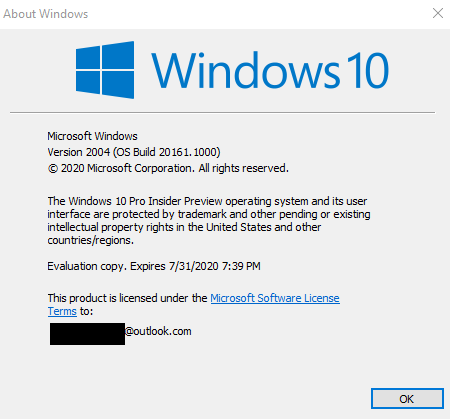
Task: Click the OK button
Action: [x=407, y=398]
